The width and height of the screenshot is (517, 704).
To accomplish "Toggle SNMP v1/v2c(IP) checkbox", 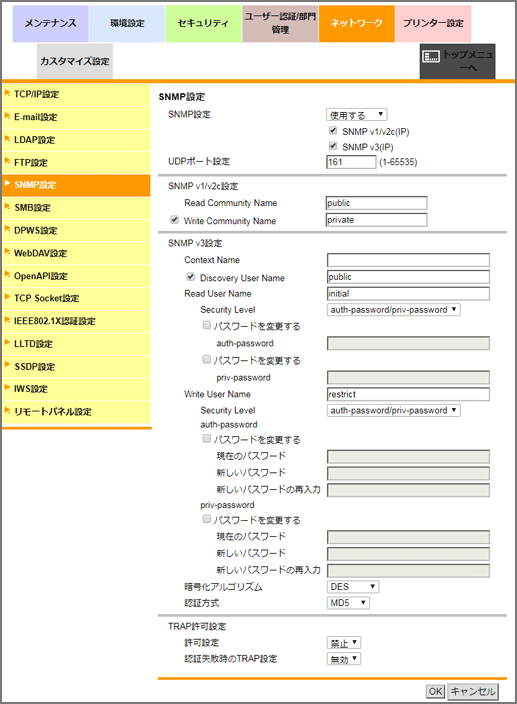I will tap(333, 131).
